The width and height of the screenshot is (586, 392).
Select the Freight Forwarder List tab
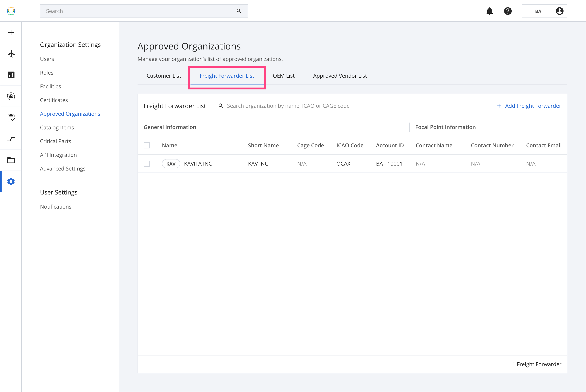pyautogui.click(x=227, y=76)
